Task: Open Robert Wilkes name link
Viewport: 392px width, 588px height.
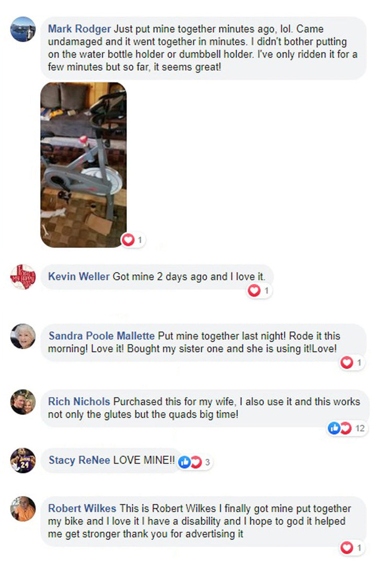Action: click(x=82, y=509)
